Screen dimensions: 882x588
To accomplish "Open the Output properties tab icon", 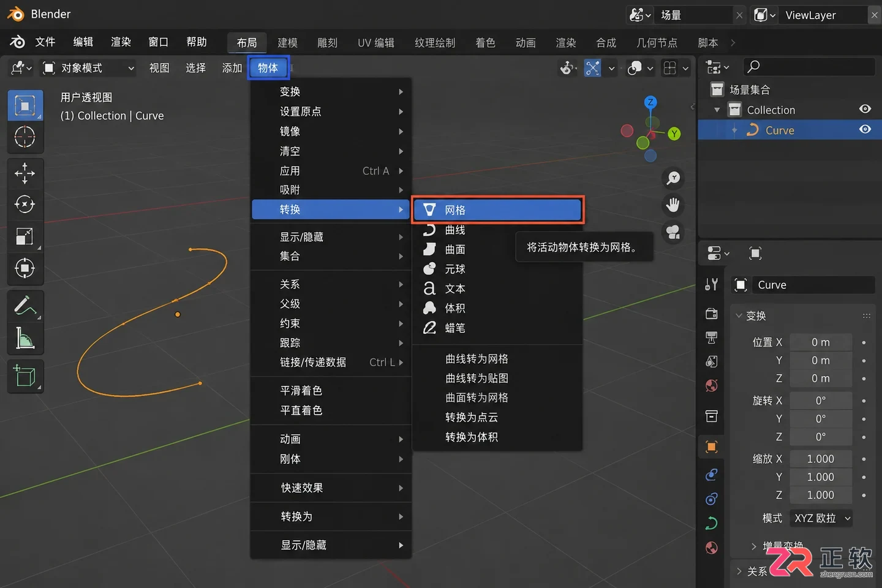I will tap(711, 337).
